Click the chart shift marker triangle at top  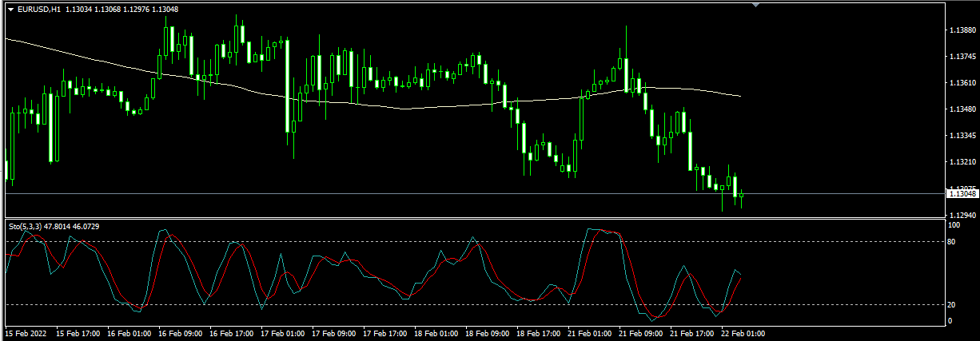(x=756, y=5)
